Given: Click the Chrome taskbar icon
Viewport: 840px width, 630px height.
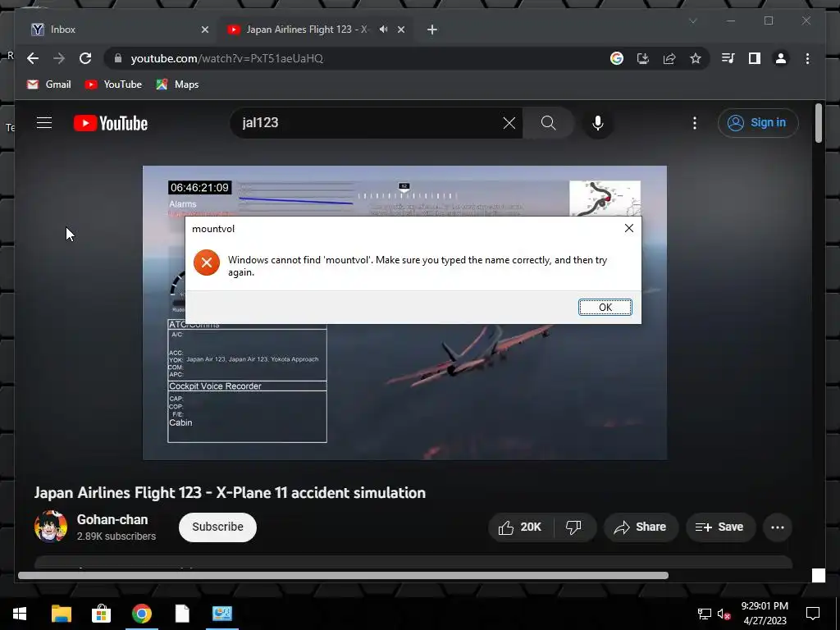Looking at the screenshot, I should click(x=141, y=614).
